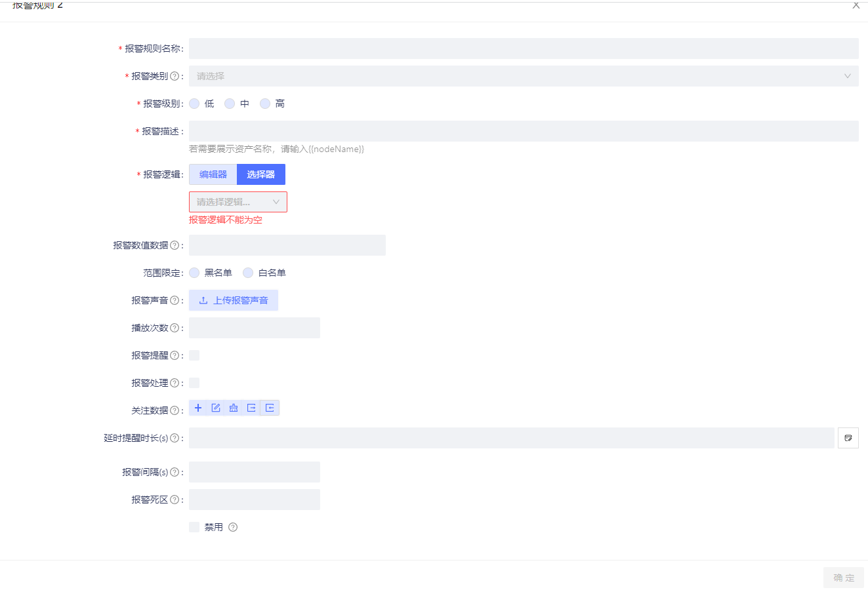The width and height of the screenshot is (868, 592).
Task: Click the 确定 button
Action: click(844, 578)
